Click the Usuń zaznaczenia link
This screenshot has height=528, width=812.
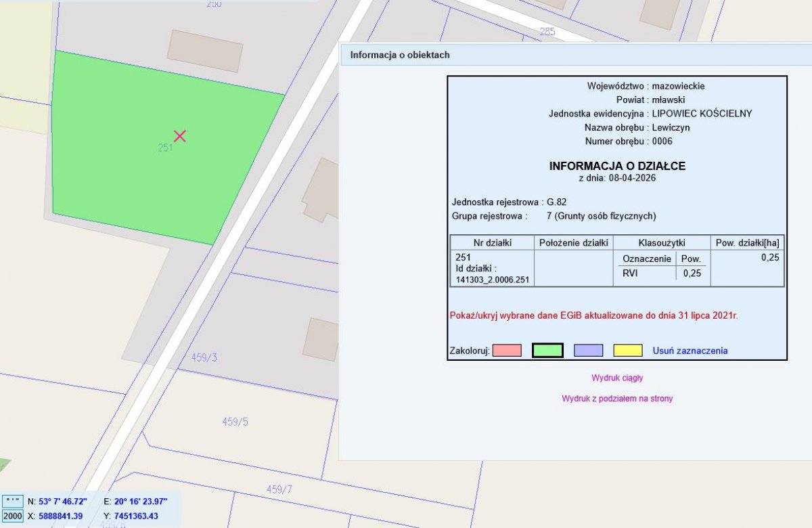point(690,351)
